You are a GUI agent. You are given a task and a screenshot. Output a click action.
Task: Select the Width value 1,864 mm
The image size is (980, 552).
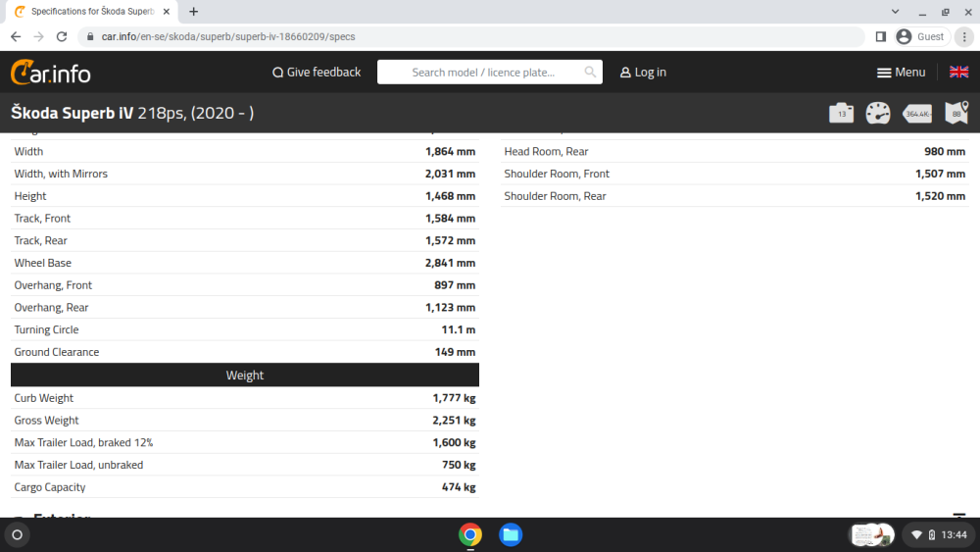pos(450,151)
